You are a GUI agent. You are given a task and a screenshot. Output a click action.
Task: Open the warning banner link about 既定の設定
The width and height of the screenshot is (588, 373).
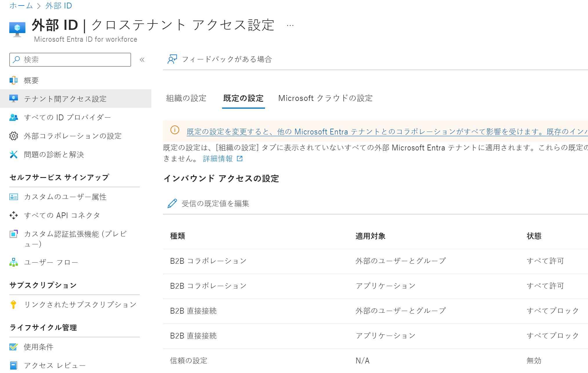[x=387, y=132]
